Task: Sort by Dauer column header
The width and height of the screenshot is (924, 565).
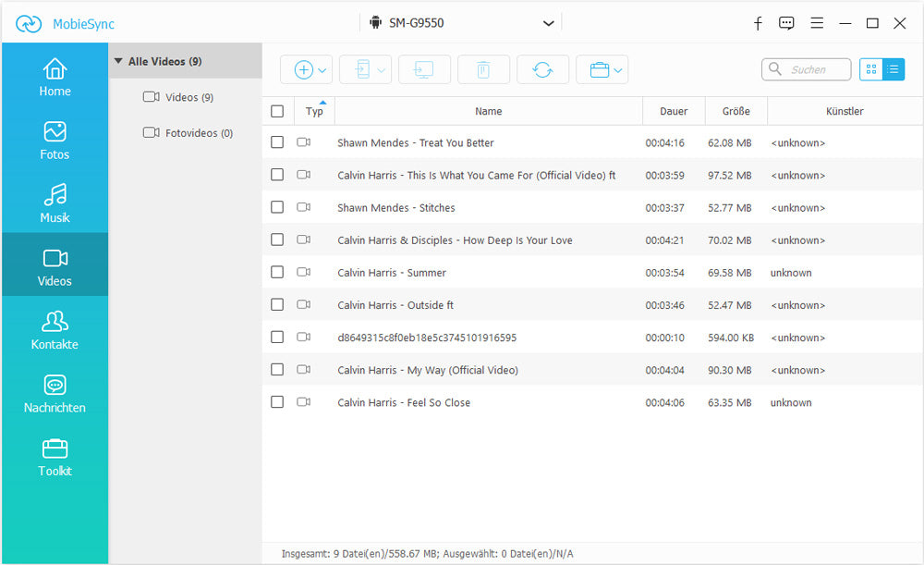Action: (x=674, y=111)
